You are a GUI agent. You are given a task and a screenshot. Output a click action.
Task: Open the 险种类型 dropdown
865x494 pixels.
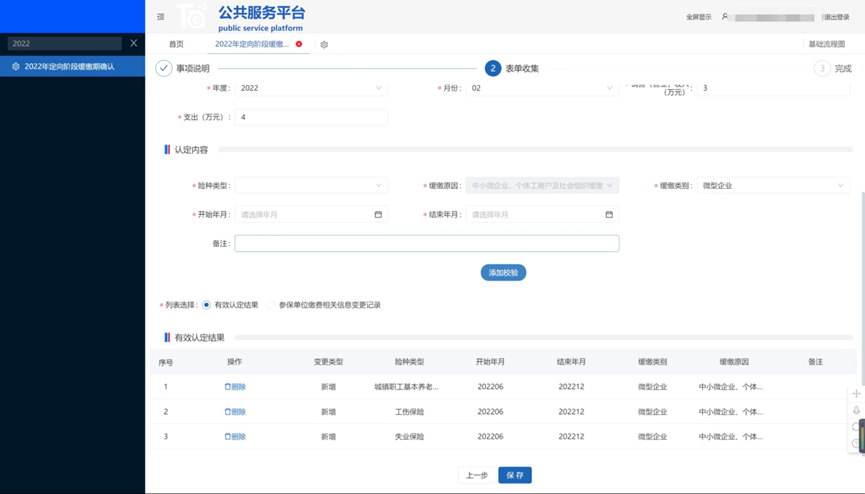click(310, 186)
